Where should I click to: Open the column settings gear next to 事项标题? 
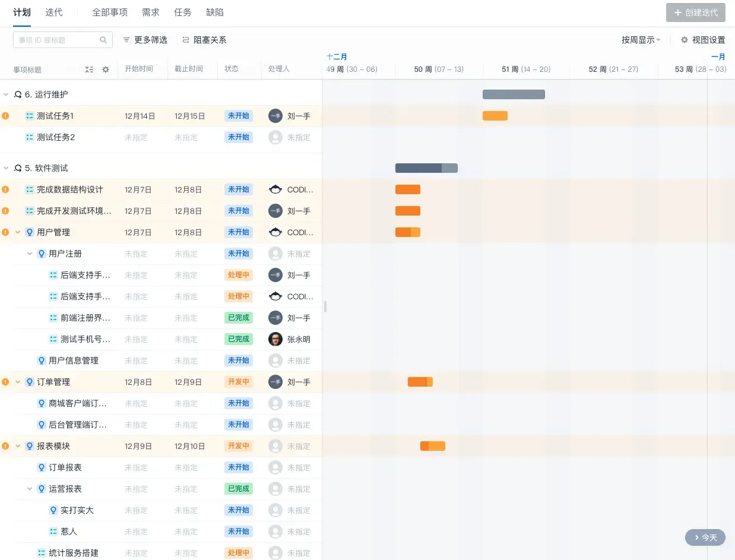(x=106, y=69)
